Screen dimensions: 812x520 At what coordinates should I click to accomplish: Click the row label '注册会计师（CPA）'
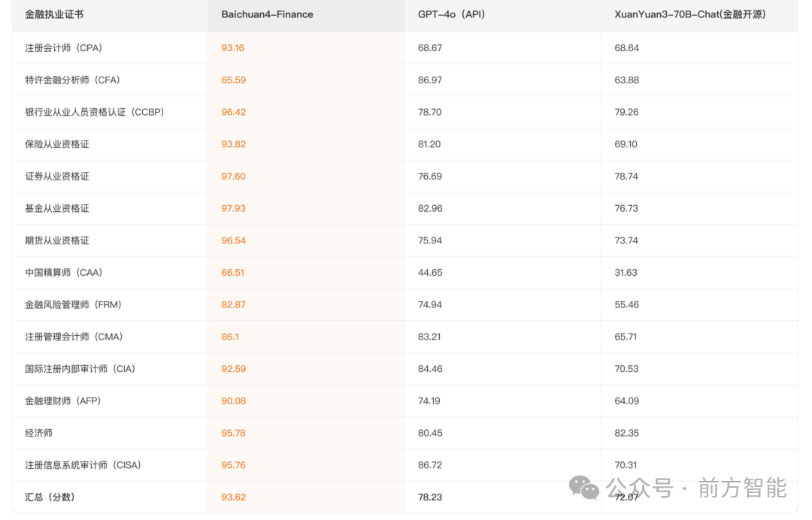(64, 47)
